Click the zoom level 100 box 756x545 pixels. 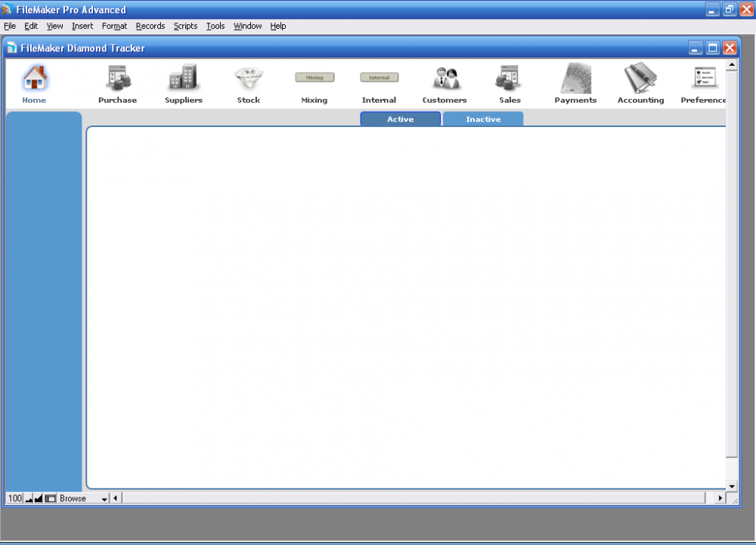tap(15, 498)
